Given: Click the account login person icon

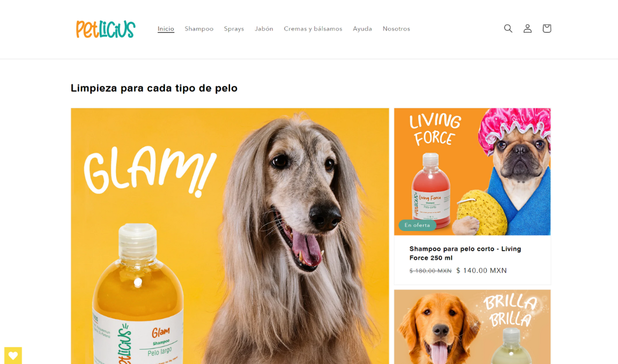Looking at the screenshot, I should [528, 28].
